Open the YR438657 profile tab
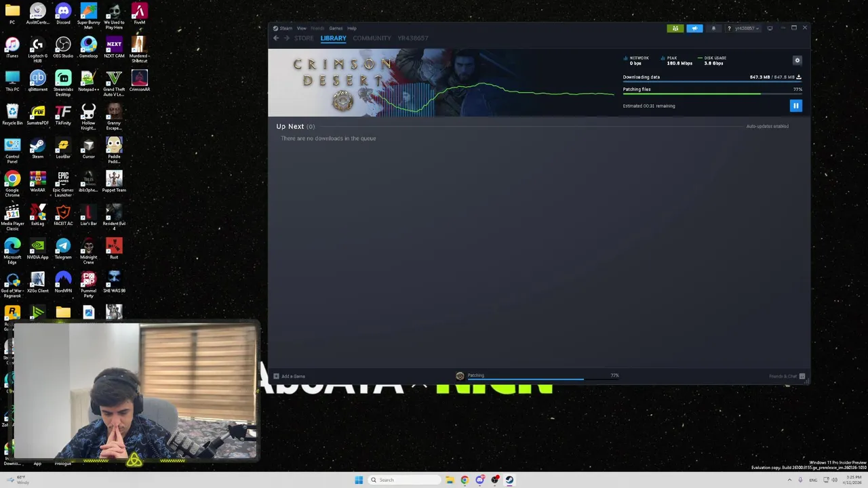 pyautogui.click(x=413, y=38)
